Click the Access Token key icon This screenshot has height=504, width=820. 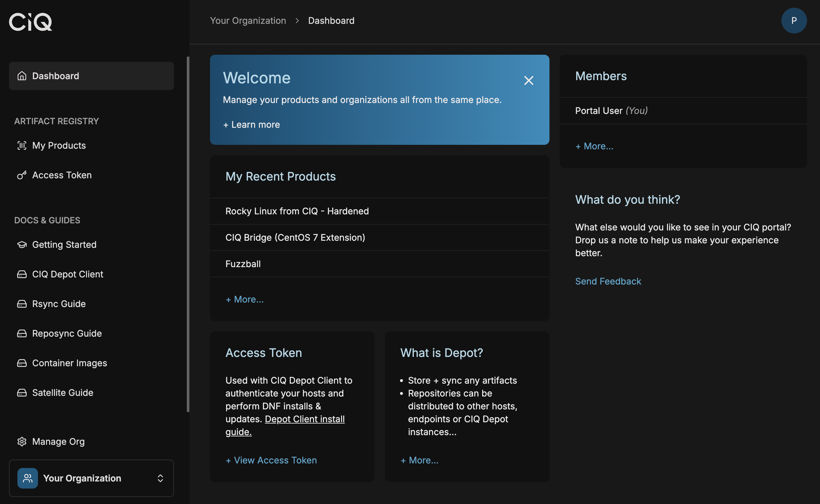(x=22, y=175)
